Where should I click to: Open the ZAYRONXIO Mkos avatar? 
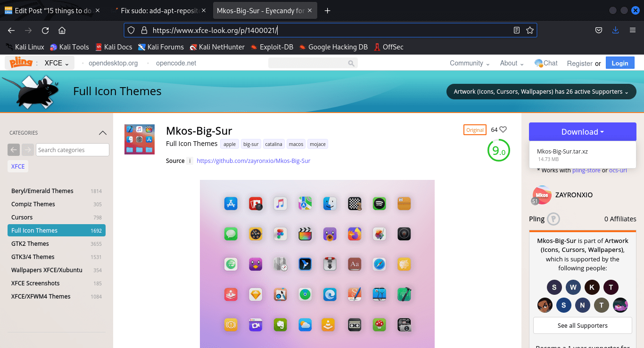pos(542,195)
